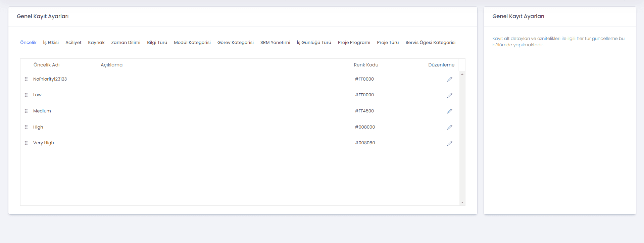Screen dimensions: 644x243
Task: Click the reorder handle of High row
Action: tap(26, 127)
